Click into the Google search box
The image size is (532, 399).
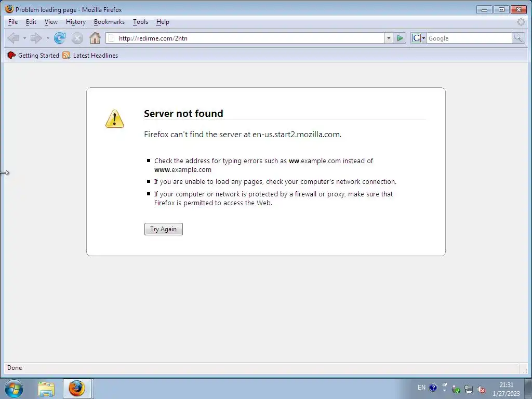coord(469,38)
